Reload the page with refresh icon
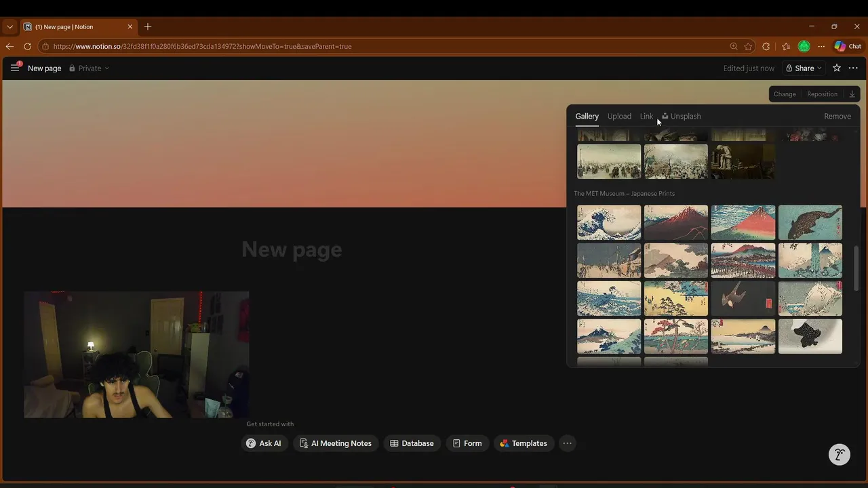This screenshot has width=868, height=488. [x=27, y=46]
